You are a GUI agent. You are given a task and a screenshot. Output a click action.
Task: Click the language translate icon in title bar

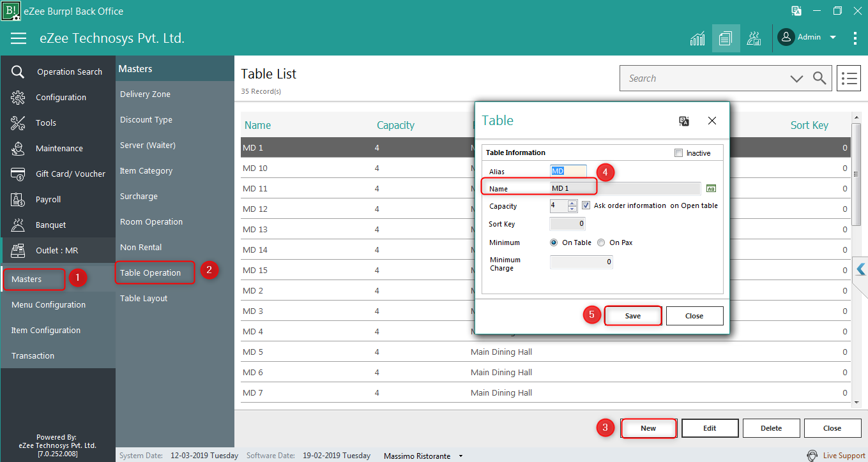796,11
